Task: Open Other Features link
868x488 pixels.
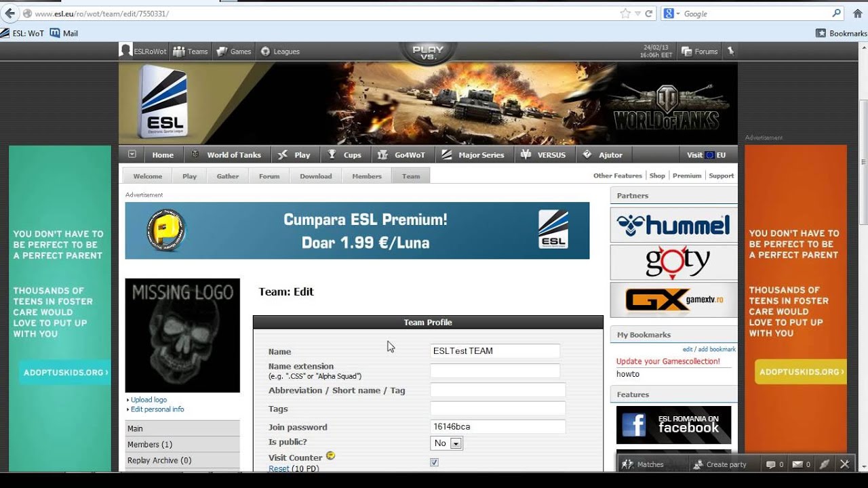Action: [x=618, y=176]
